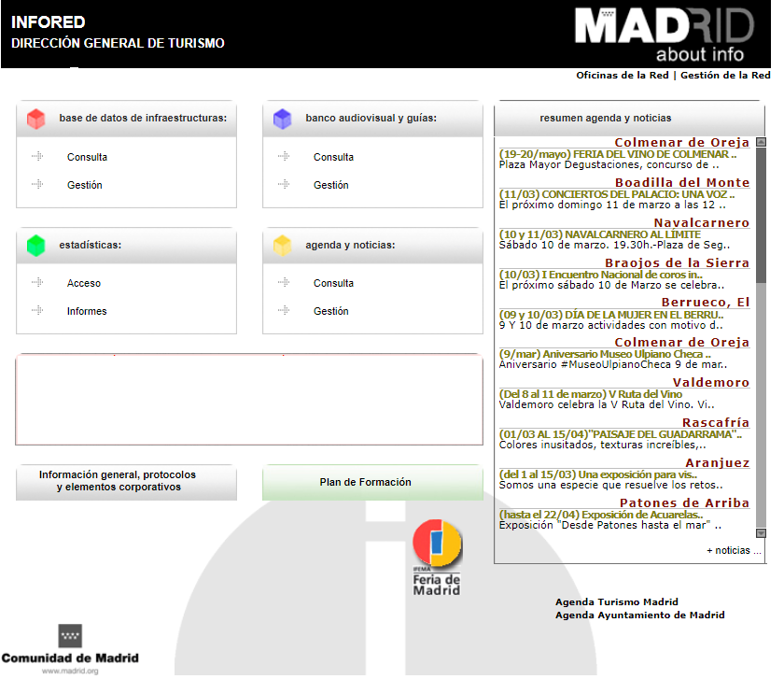
Task: Click the Rascafría town heading
Action: coord(716,423)
